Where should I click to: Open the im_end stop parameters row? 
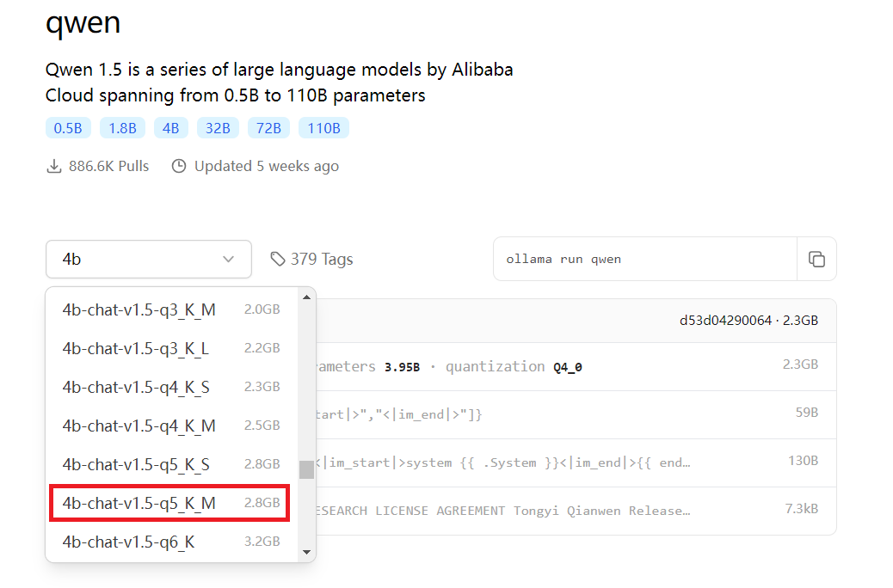click(576, 414)
